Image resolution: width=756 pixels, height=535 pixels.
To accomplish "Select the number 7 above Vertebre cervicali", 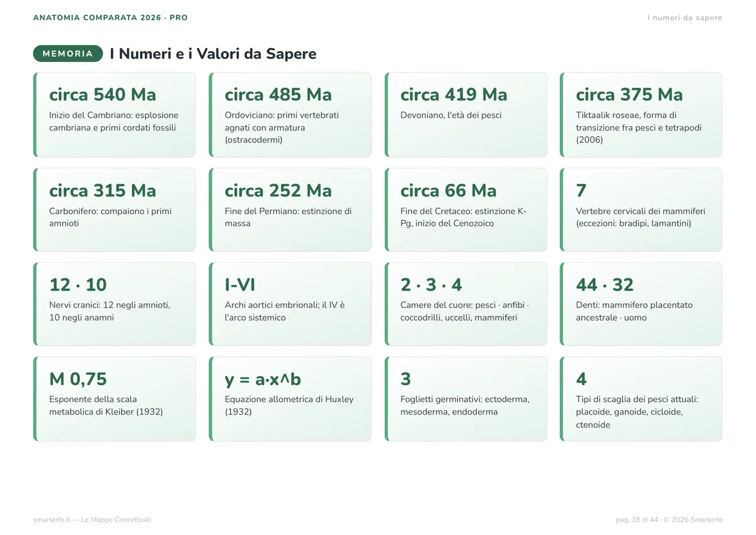I will tap(581, 190).
